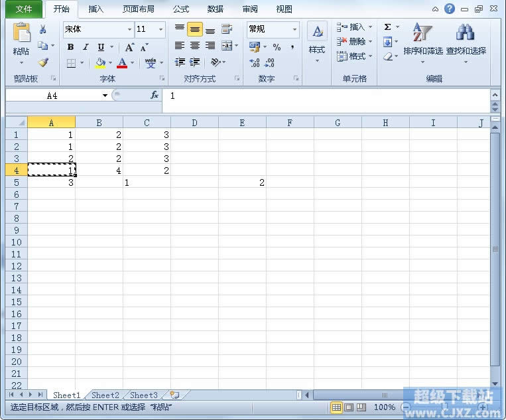The width and height of the screenshot is (506, 420).
Task: Open Find and Select (查找和选择)
Action: pos(466,42)
